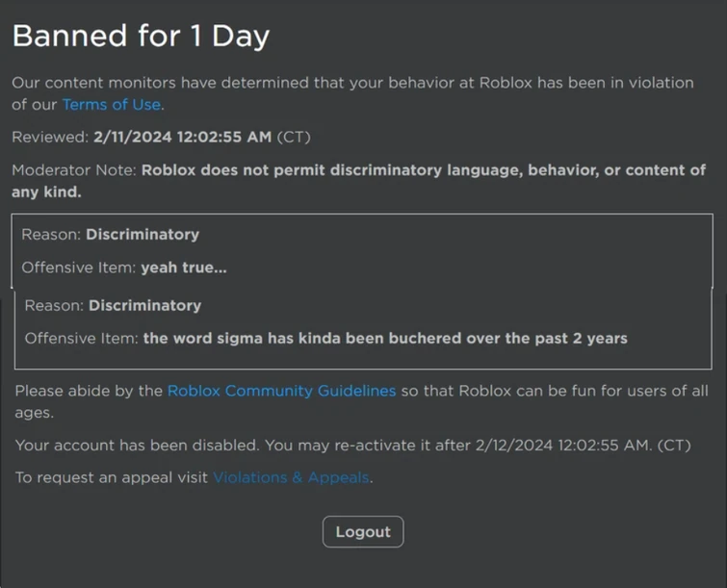This screenshot has width=727, height=588.
Task: Select the first 'Discriminatory' reason text
Action: 143,234
